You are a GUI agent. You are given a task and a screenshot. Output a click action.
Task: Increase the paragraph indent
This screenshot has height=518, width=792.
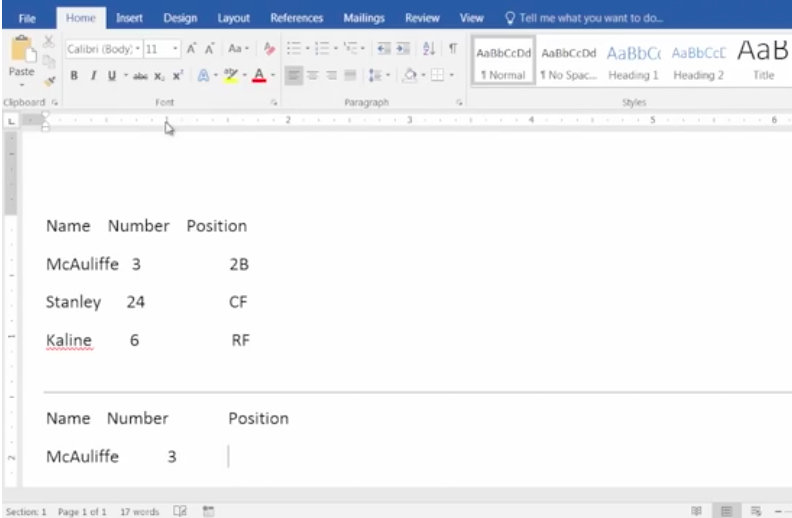pyautogui.click(x=403, y=49)
